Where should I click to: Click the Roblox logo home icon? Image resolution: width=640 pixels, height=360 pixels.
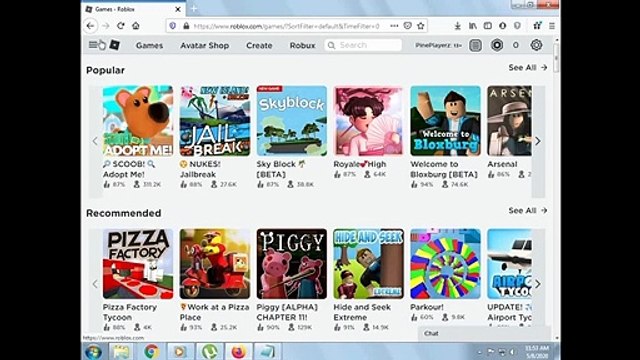[x=115, y=45]
